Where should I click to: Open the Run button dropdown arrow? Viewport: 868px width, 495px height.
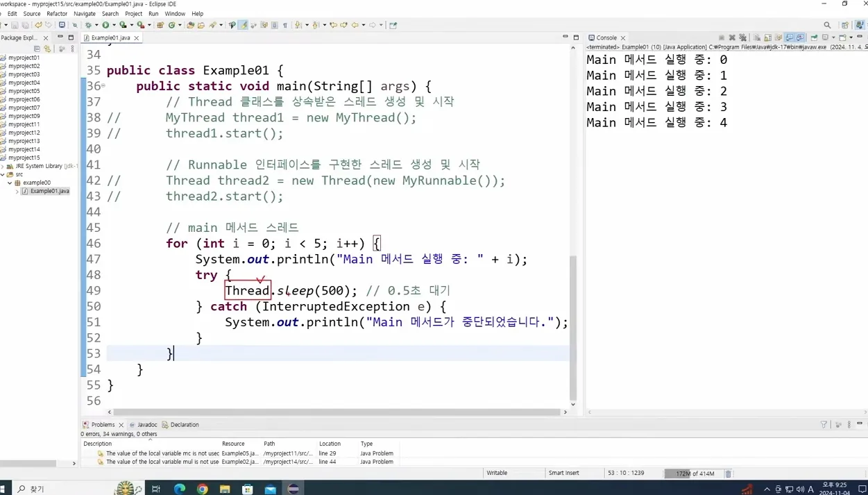click(x=114, y=25)
